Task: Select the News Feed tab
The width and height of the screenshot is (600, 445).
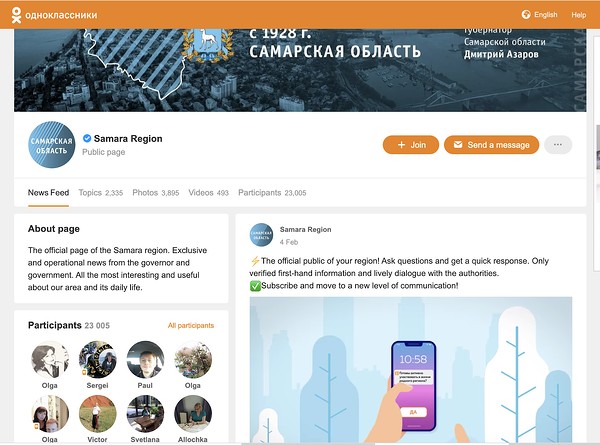Action: pyautogui.click(x=48, y=193)
